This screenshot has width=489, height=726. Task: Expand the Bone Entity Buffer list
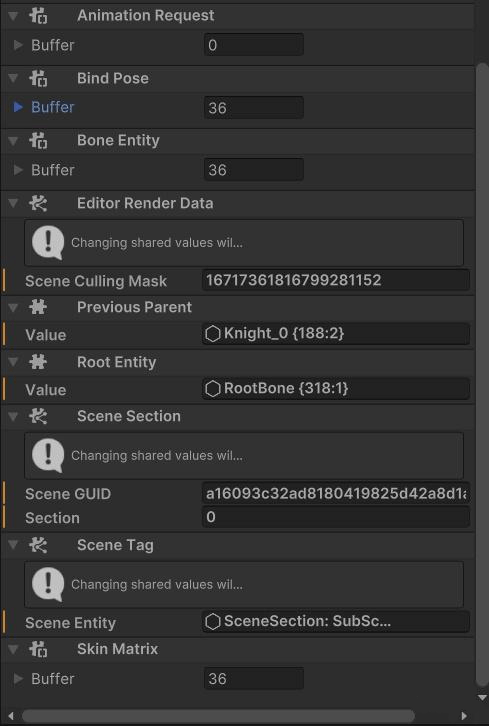point(19,170)
